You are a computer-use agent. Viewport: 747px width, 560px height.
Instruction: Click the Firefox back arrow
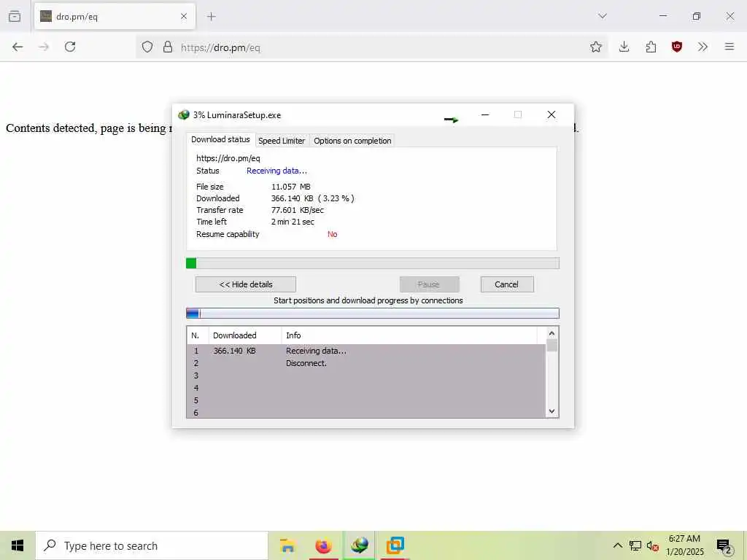(18, 47)
